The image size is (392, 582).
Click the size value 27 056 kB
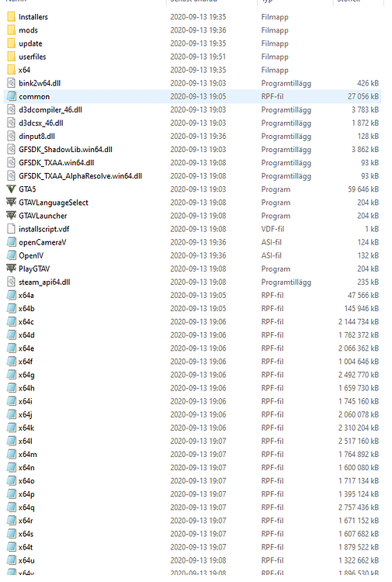coord(363,96)
